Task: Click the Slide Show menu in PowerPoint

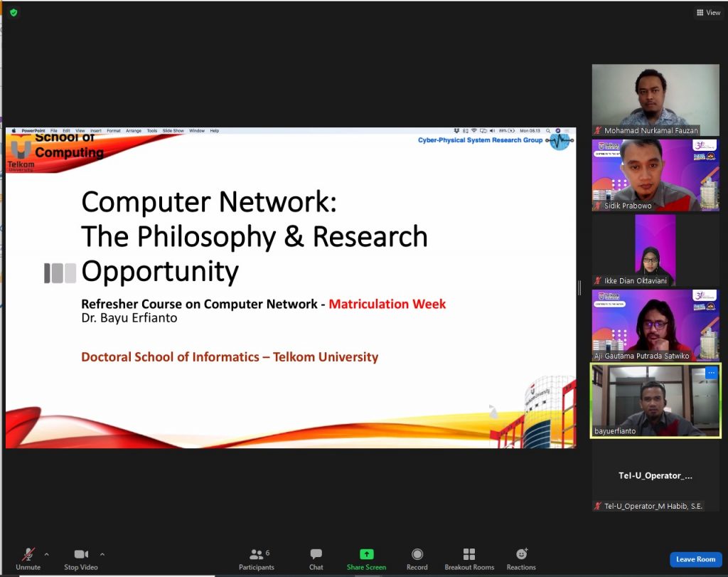Action: pos(173,131)
